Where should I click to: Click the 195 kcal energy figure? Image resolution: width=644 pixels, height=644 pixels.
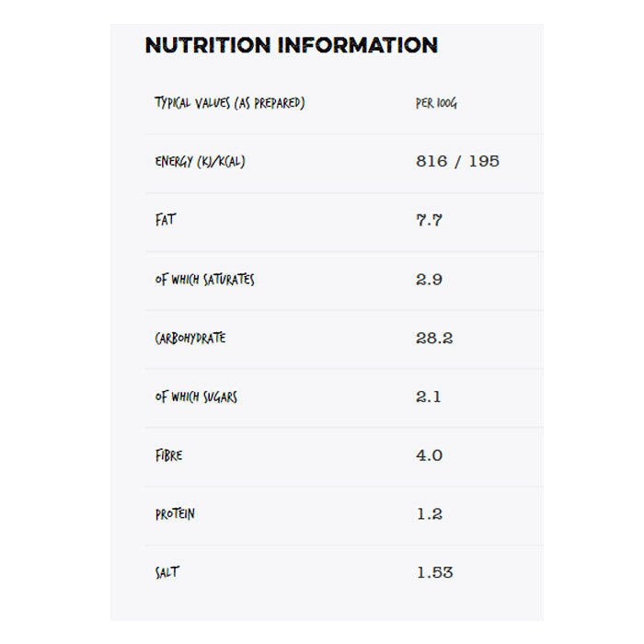click(484, 161)
